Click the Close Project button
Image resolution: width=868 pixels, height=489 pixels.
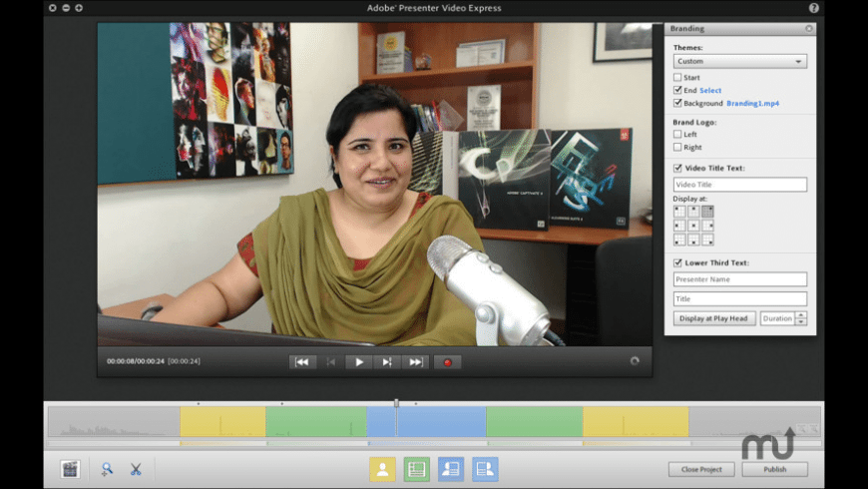[x=701, y=469]
